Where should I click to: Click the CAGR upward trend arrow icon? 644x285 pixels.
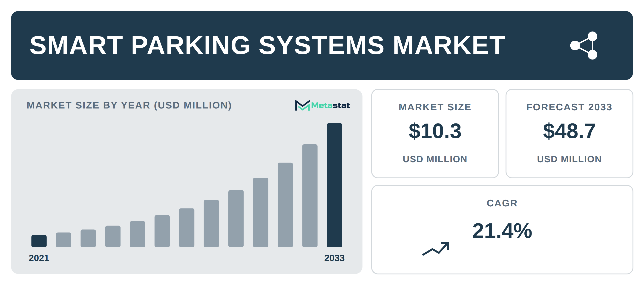[436, 248]
